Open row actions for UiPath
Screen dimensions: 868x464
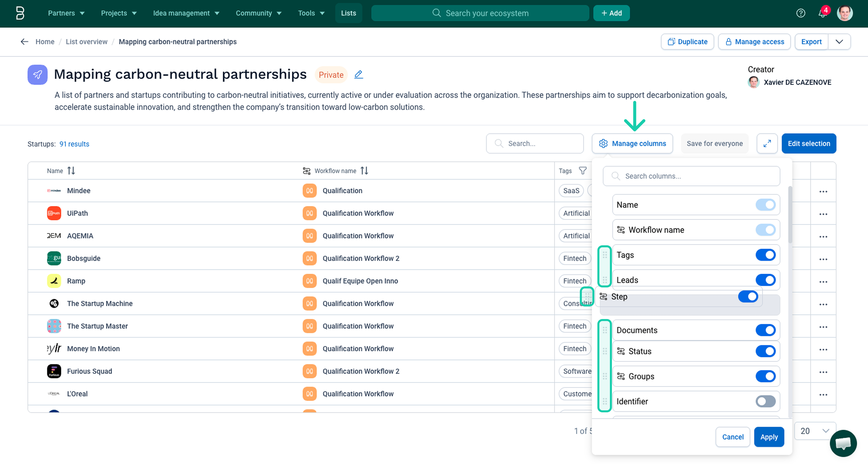click(823, 214)
